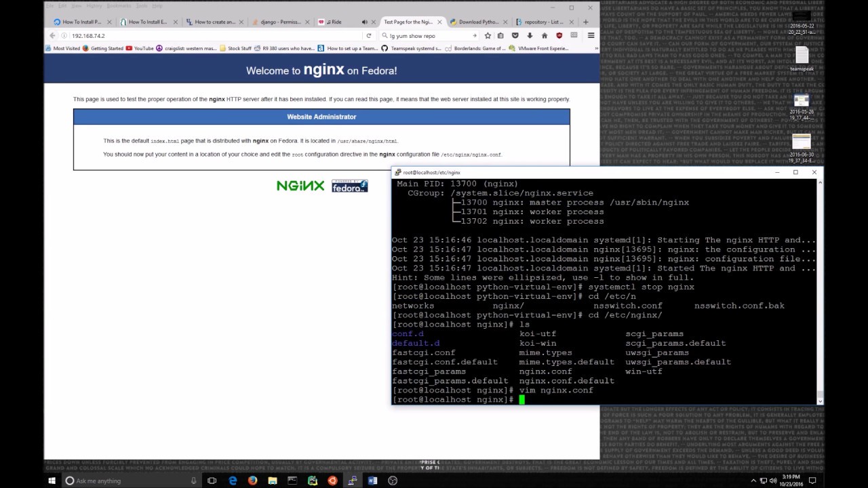Open OBS icon on the taskbar
The image size is (868, 488).
point(393,481)
